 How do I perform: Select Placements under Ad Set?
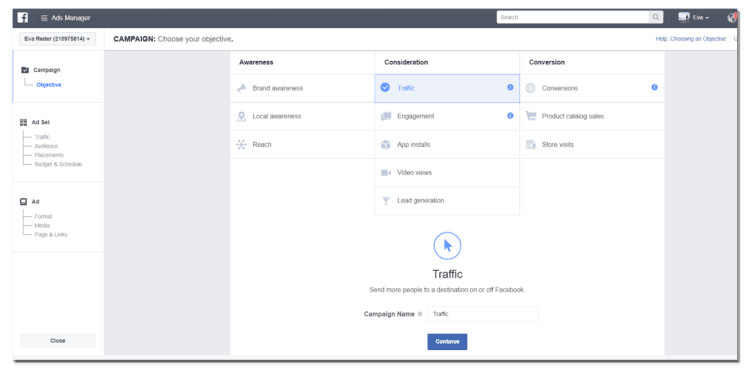pos(49,155)
